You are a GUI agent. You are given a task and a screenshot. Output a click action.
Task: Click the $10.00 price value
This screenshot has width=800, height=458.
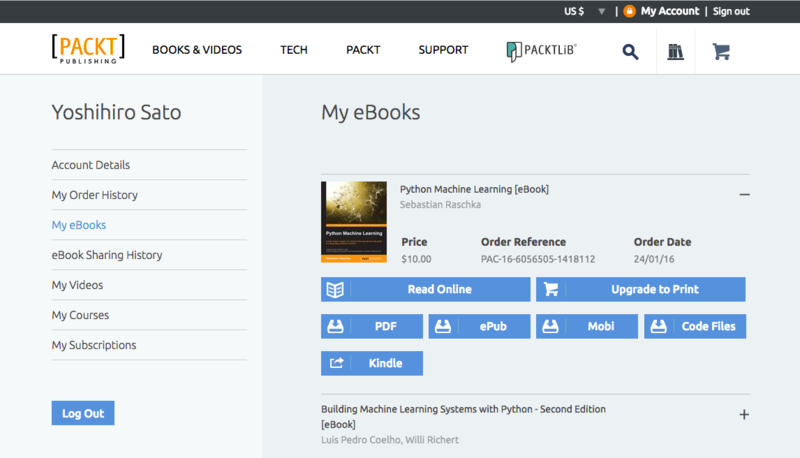416,259
